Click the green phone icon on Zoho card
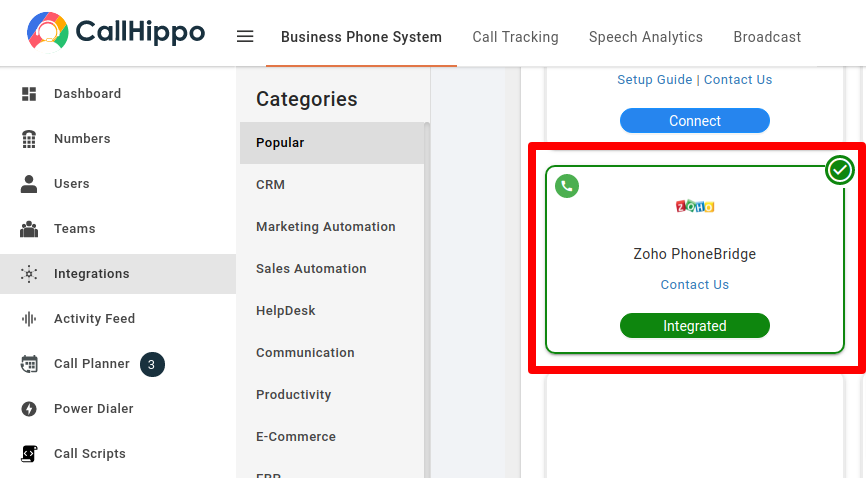 pos(567,186)
